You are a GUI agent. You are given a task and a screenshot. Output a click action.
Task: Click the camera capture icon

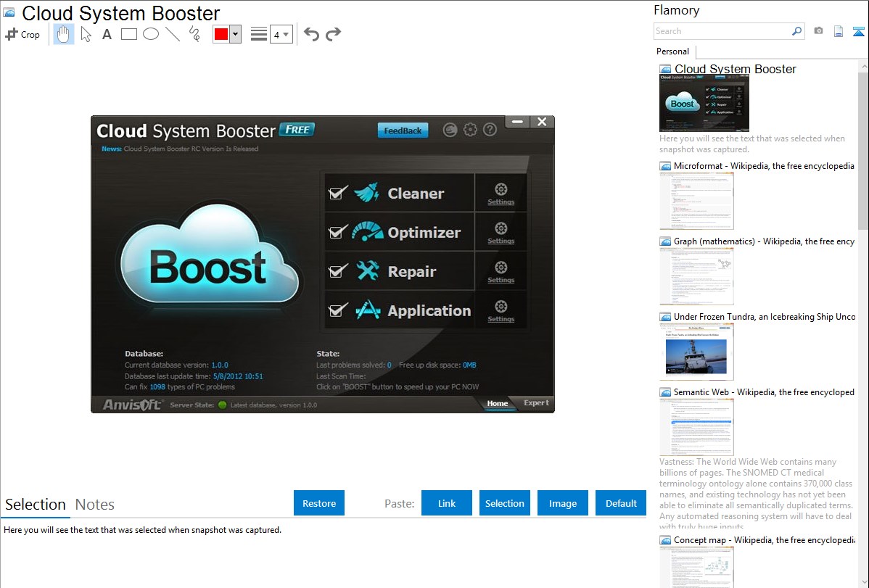point(818,31)
